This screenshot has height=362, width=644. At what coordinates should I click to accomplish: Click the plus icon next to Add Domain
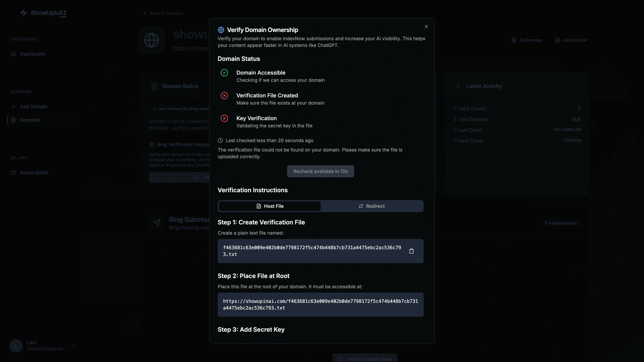13,106
